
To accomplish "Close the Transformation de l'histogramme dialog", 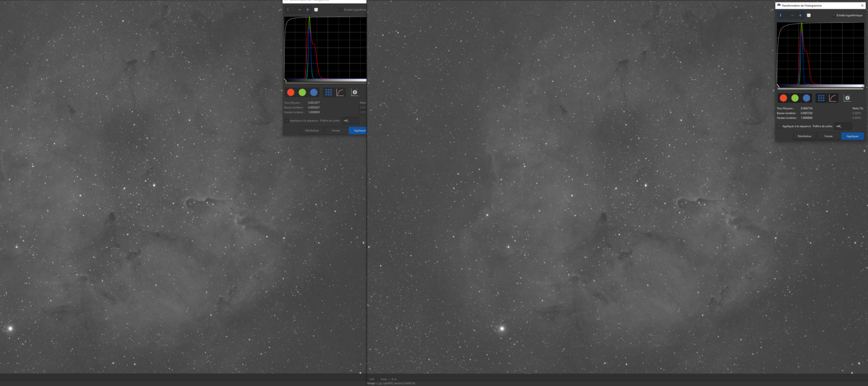I will 862,5.
